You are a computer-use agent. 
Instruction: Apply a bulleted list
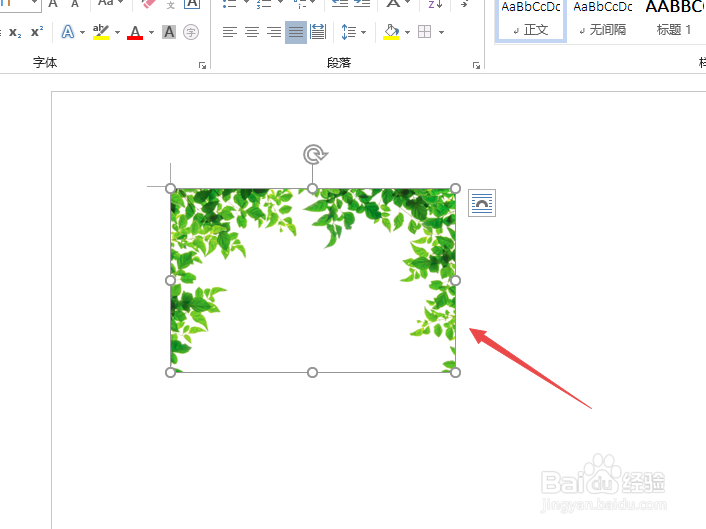[230, 4]
